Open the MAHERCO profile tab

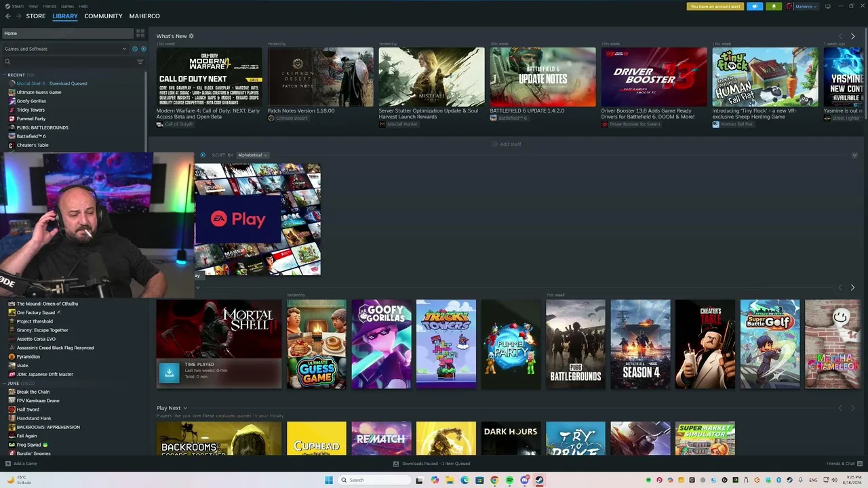tap(144, 16)
